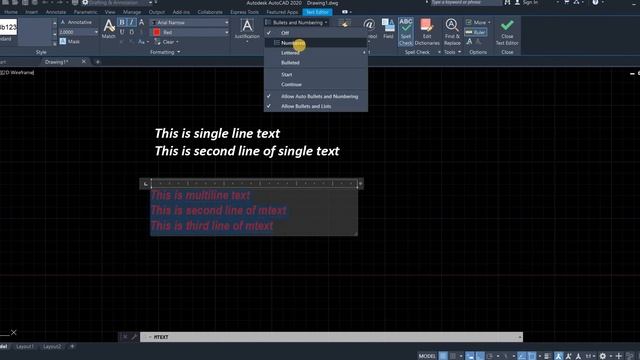The image size is (640, 360).
Task: Add a new layout with plus
Action: click(x=72, y=347)
